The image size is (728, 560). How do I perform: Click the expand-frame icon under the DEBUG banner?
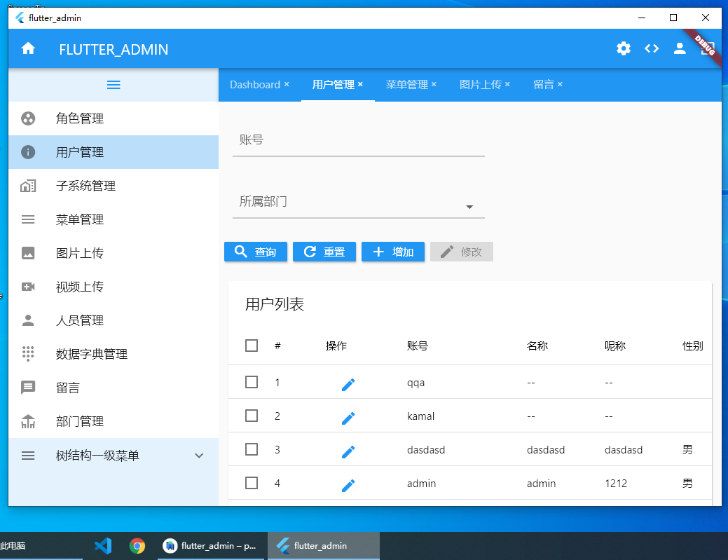pos(707,48)
